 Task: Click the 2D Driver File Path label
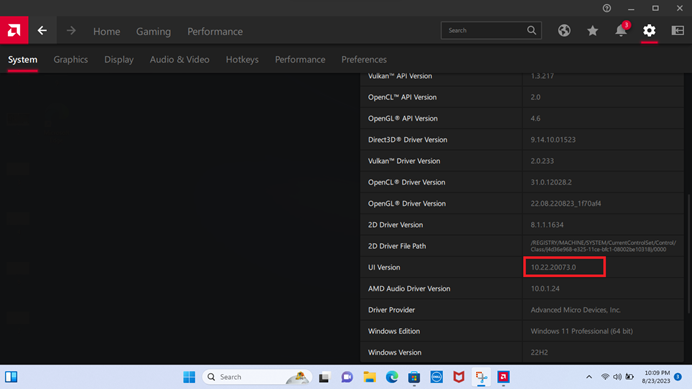click(x=397, y=246)
